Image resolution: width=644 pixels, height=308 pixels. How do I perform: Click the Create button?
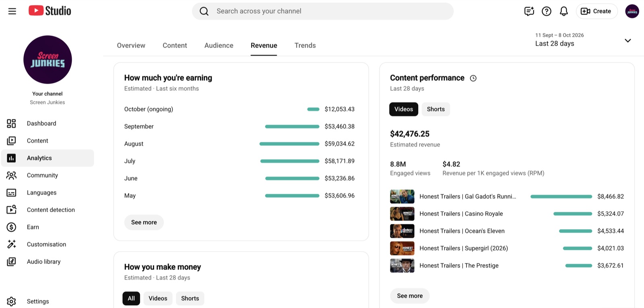[597, 11]
